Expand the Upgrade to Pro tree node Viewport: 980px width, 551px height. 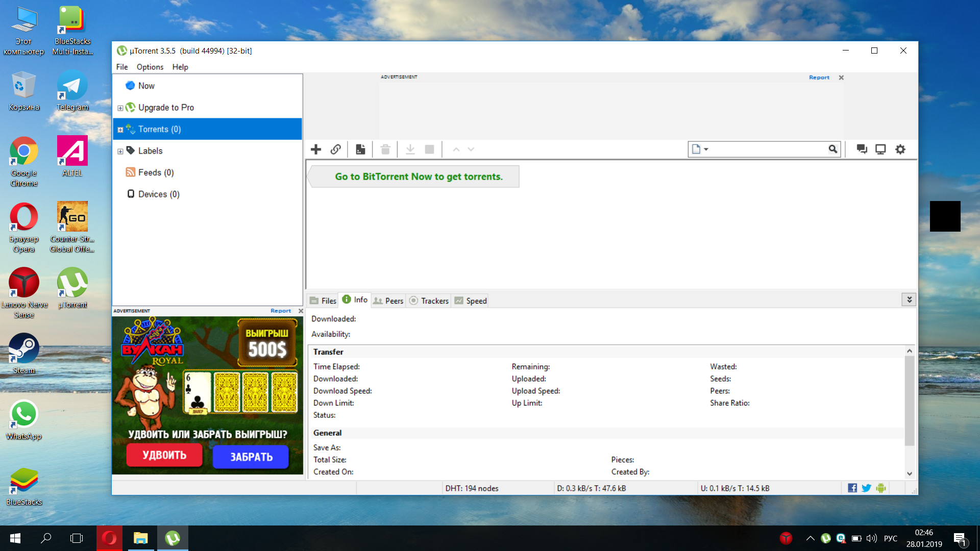tap(120, 108)
